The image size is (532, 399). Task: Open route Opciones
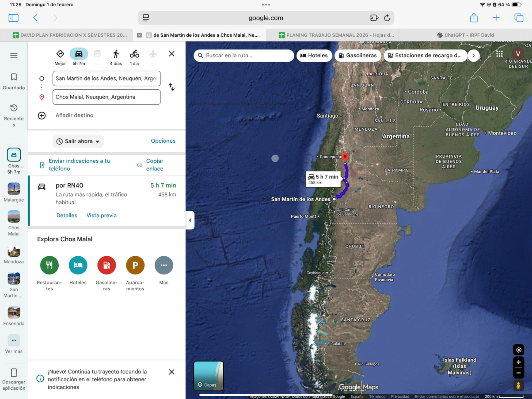pyautogui.click(x=163, y=141)
